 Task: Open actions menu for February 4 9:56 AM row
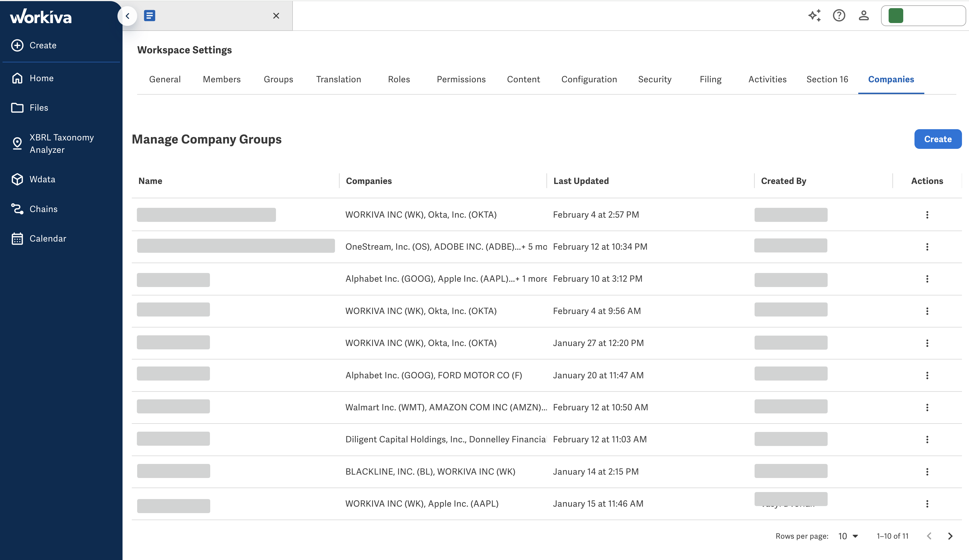point(927,311)
